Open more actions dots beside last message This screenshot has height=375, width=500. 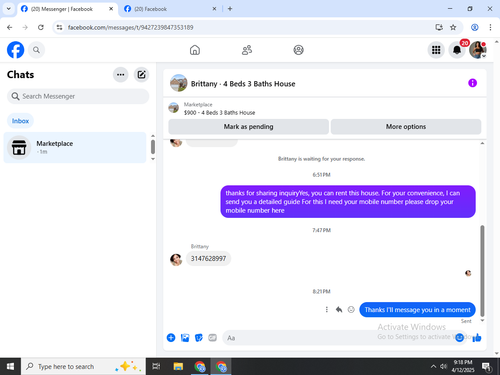click(327, 310)
